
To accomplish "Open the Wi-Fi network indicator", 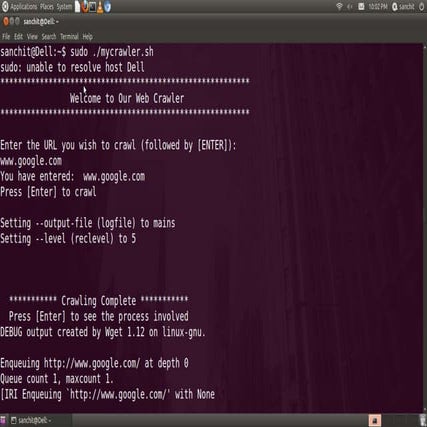I will click(x=339, y=6).
